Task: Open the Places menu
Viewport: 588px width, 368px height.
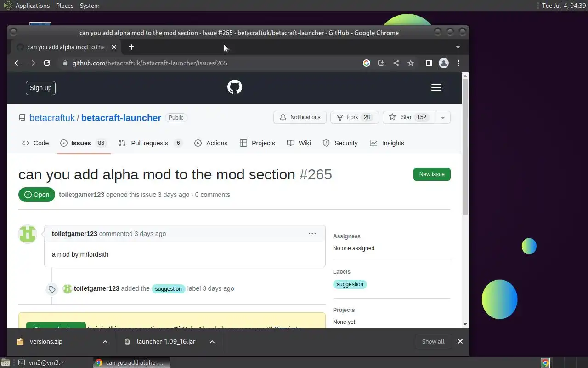Action: (65, 6)
